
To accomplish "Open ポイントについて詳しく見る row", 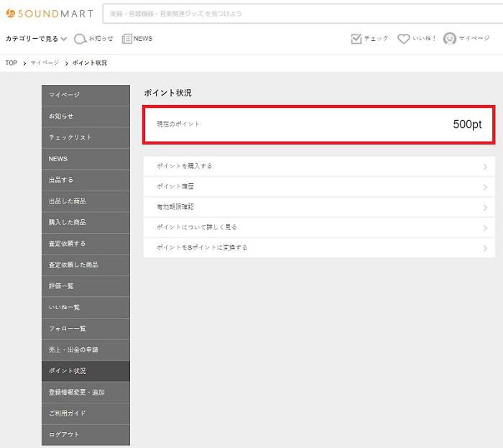I will [319, 227].
